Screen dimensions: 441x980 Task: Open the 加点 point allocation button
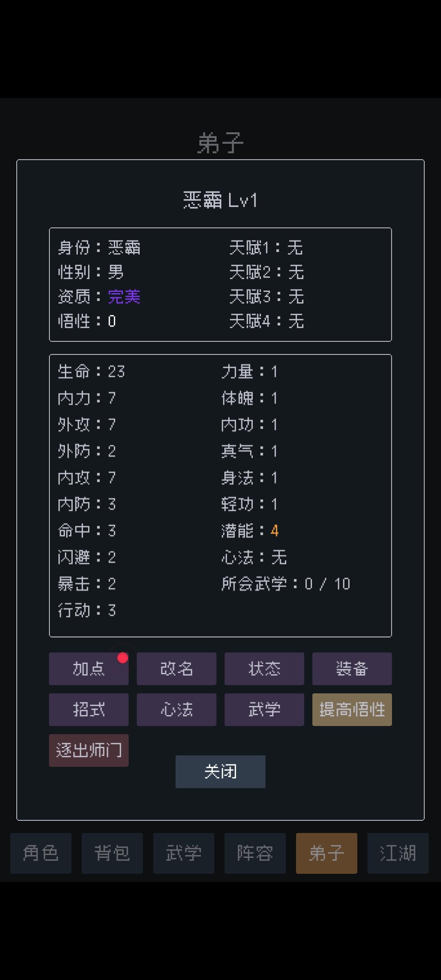tap(89, 668)
